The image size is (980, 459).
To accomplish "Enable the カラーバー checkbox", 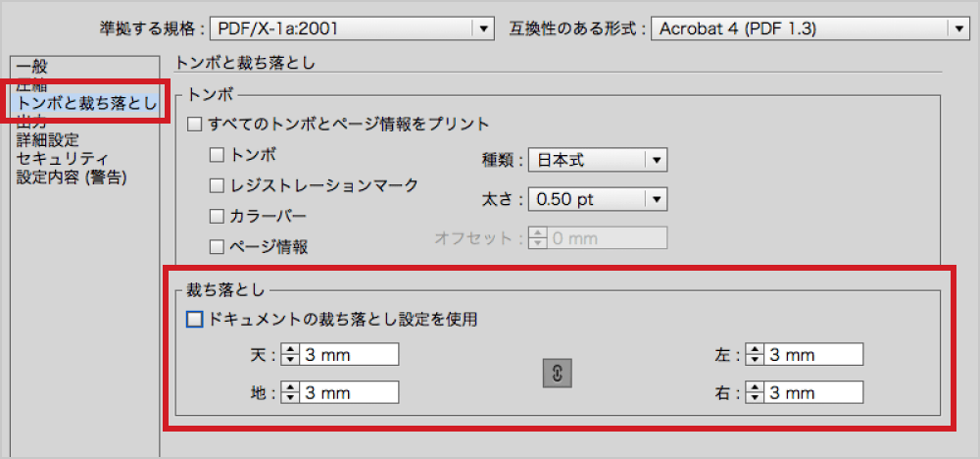I will tap(218, 216).
